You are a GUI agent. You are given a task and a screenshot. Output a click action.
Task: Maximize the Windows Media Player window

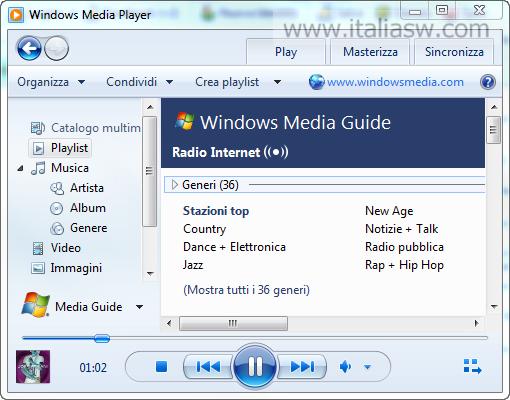click(x=442, y=10)
